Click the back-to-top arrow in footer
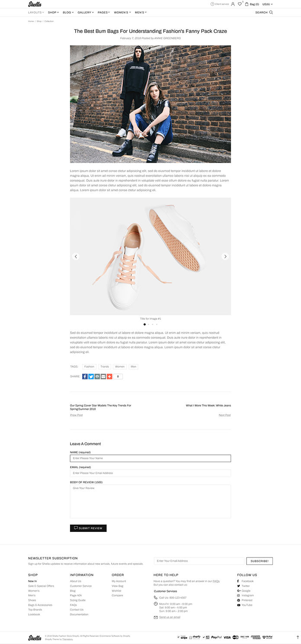301x644 pixels. pos(298,637)
